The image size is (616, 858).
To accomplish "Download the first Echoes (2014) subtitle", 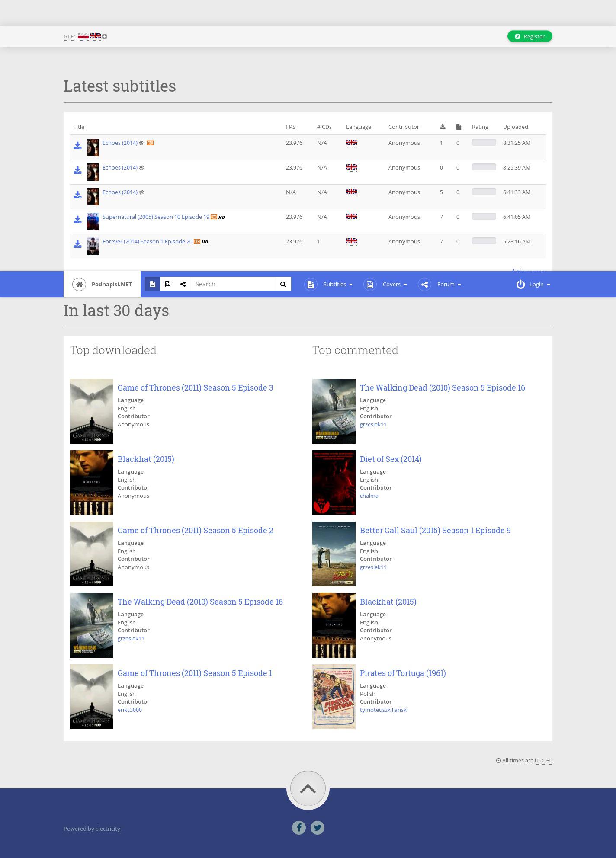I will [x=77, y=146].
